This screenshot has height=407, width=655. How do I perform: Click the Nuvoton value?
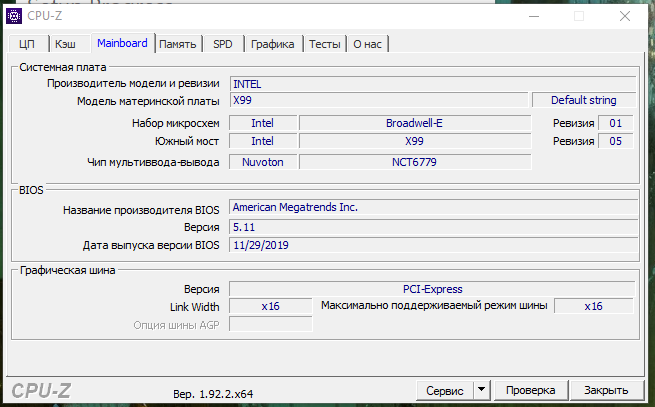tap(263, 162)
